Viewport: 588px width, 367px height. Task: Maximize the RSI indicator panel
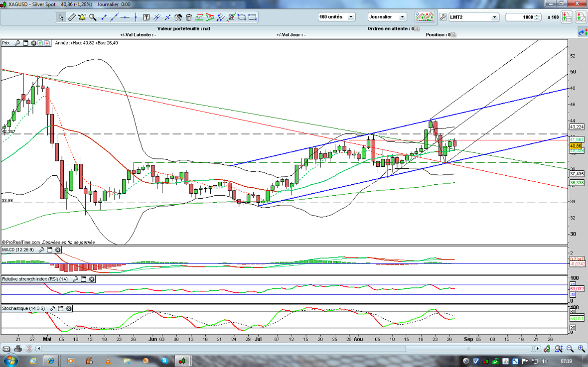[x=83, y=280]
